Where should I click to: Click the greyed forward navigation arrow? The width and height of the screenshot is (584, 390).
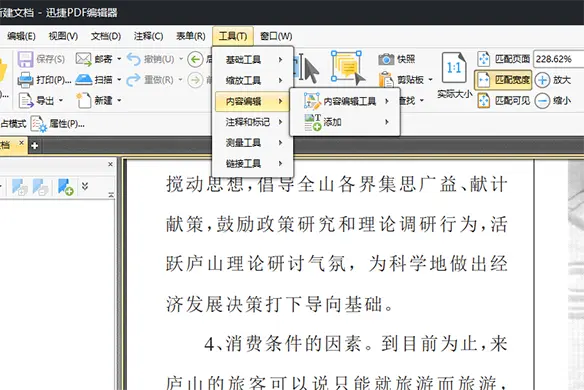coord(195,80)
